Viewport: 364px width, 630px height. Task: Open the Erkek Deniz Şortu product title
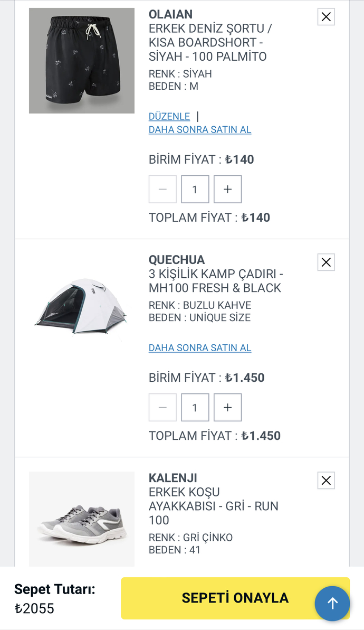click(x=210, y=42)
